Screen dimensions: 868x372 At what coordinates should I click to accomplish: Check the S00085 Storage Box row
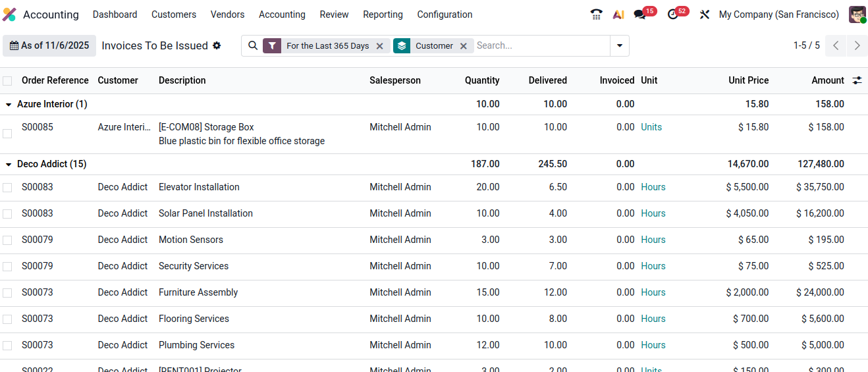[7, 134]
